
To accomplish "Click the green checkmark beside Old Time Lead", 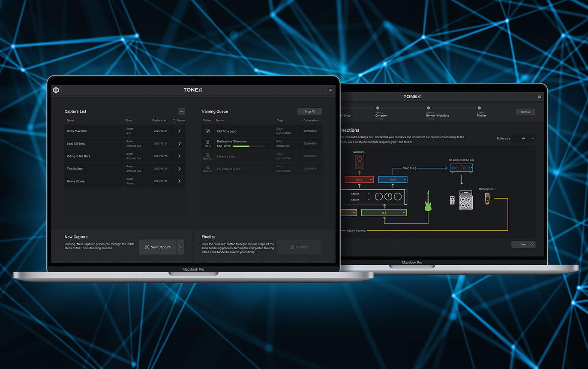I will (x=207, y=131).
